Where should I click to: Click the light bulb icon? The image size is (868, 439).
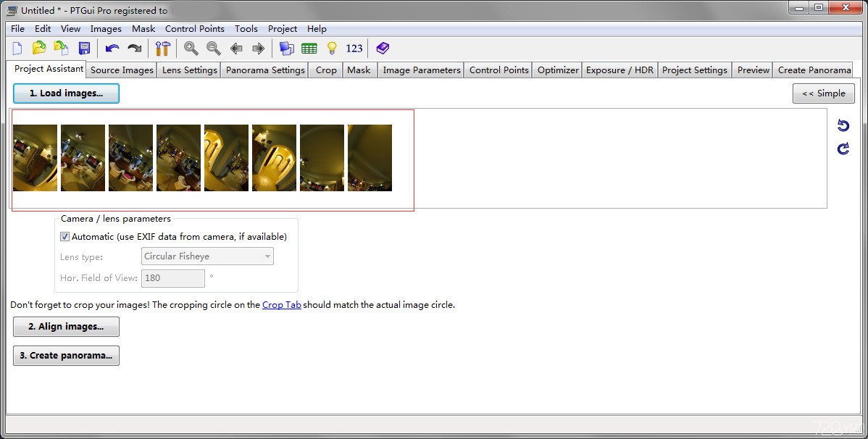(332, 49)
